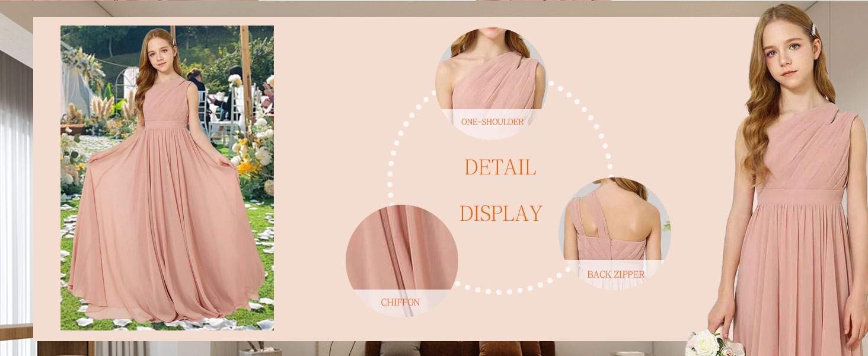View the back zipper circular close-up
Screen dimensions: 868x356
(615, 234)
